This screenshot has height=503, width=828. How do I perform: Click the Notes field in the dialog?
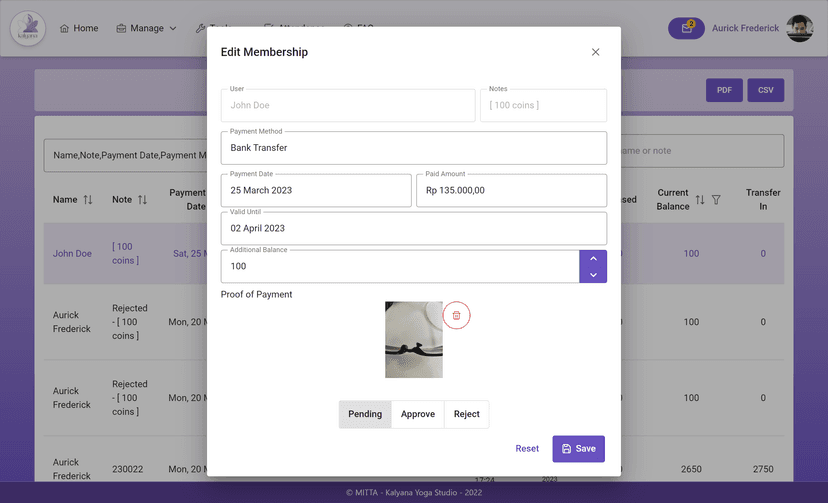(x=543, y=105)
